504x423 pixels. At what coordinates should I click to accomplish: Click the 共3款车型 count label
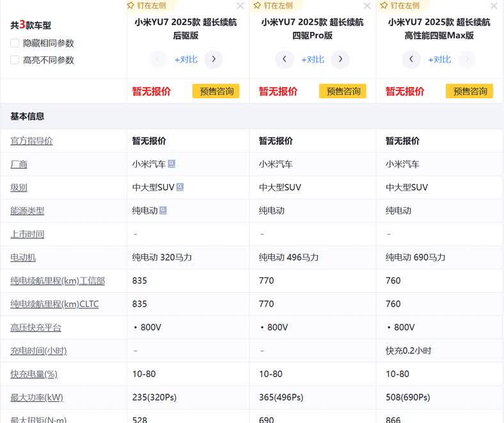31,25
